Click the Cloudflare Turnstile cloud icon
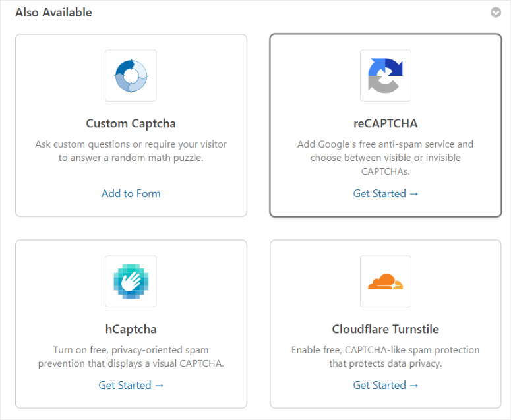Viewport: 511px width, 420px height. (x=386, y=281)
